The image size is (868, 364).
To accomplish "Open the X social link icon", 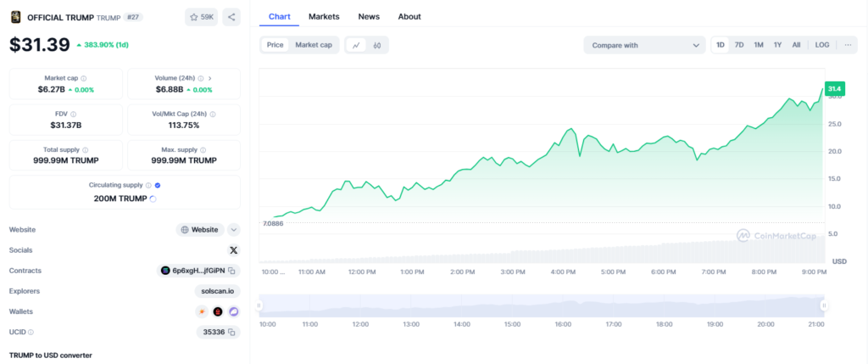I will 234,250.
